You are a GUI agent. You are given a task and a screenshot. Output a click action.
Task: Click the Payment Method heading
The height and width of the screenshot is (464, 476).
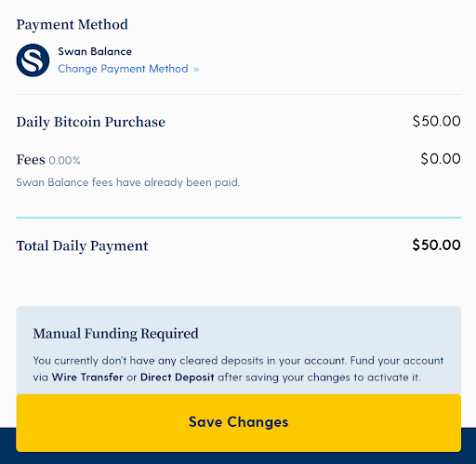tap(72, 25)
